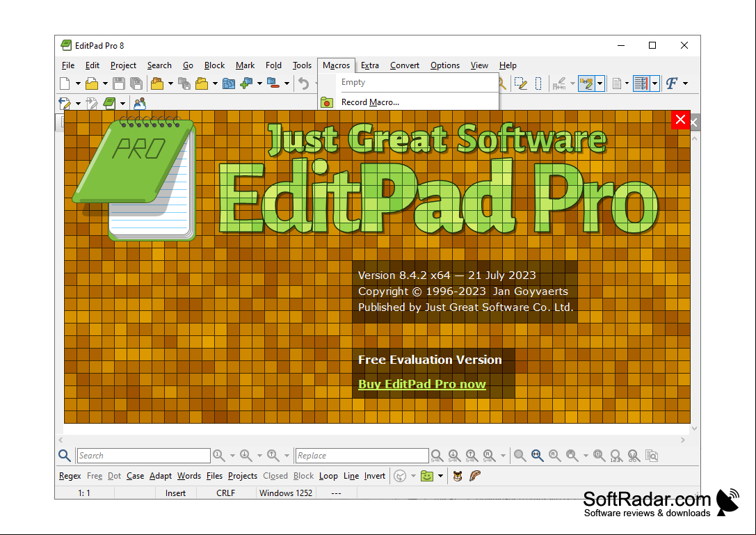This screenshot has width=756, height=535.
Task: Click the tall dashed column selection icon
Action: tap(538, 83)
